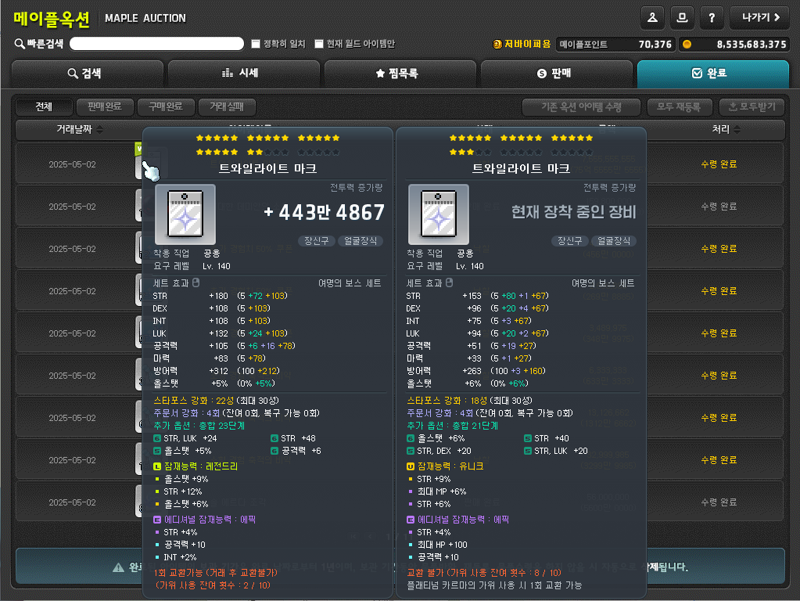Click the 스타포스 강화 : 22성 line
800x601 pixels.
click(216, 400)
